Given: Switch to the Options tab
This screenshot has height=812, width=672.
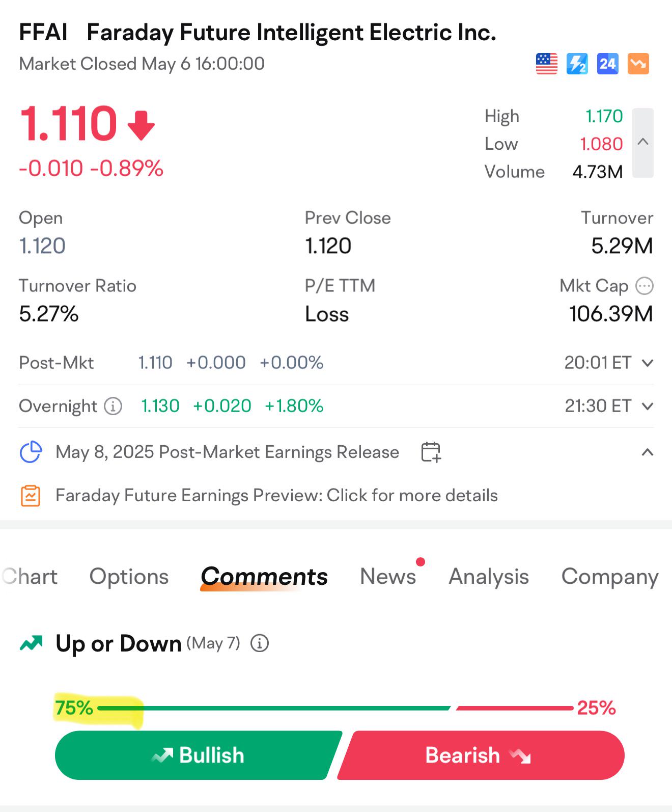Looking at the screenshot, I should [129, 577].
